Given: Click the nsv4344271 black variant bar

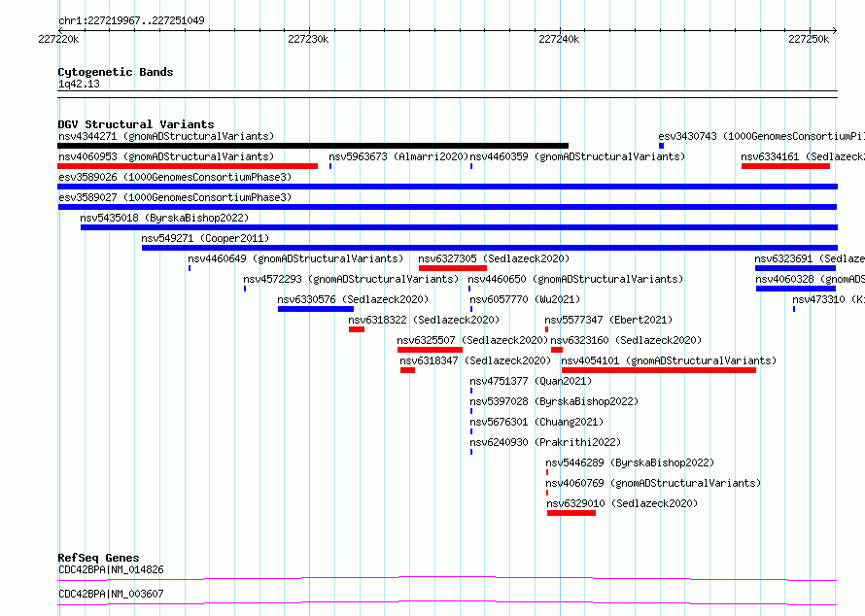Looking at the screenshot, I should (x=313, y=146).
